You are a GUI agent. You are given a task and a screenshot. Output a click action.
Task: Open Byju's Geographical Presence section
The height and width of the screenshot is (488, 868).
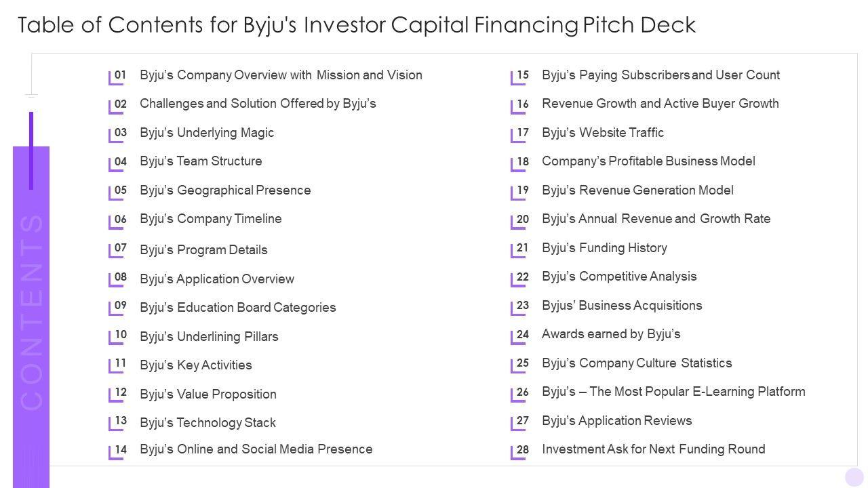[225, 190]
